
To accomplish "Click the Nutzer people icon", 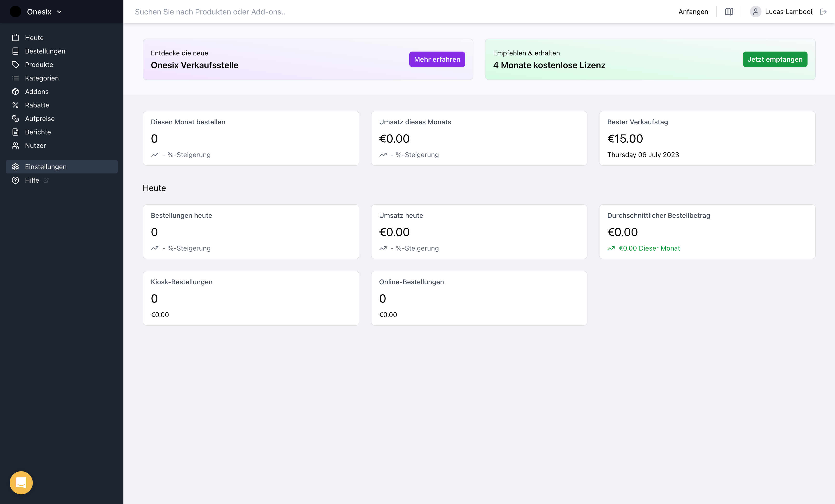I will (15, 146).
